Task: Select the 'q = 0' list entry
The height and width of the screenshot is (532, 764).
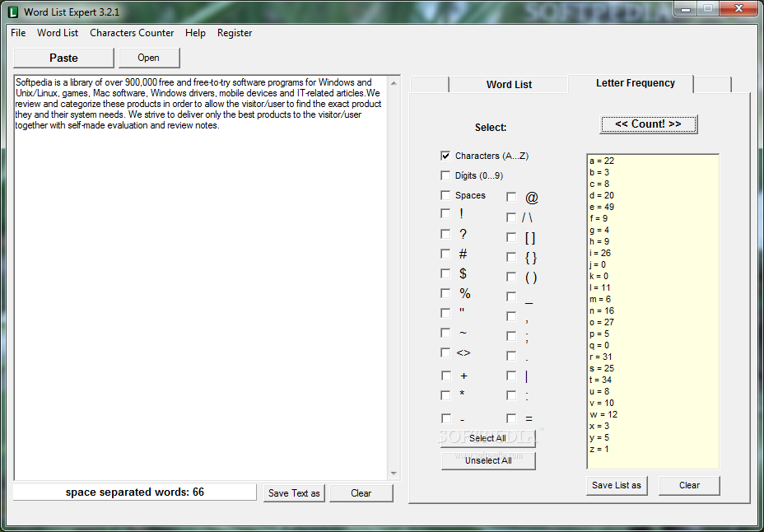Action: coord(599,345)
